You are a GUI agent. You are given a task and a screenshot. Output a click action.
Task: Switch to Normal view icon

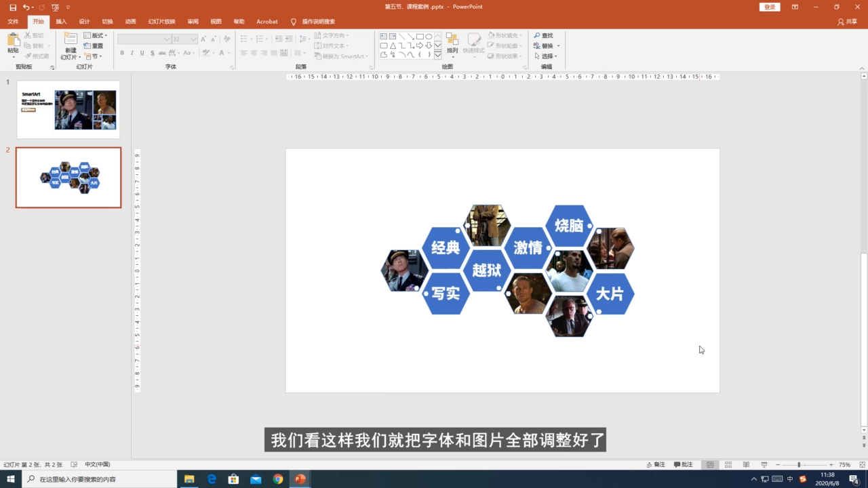[710, 465]
